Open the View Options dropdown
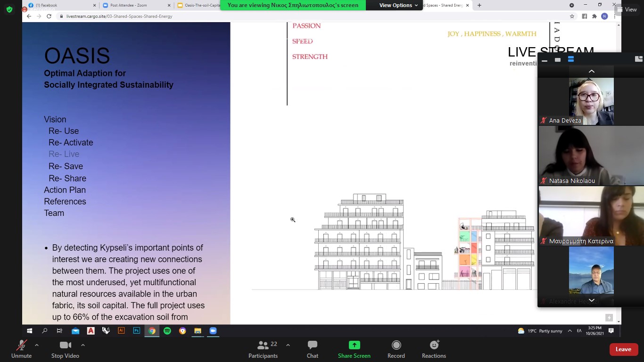 point(399,5)
